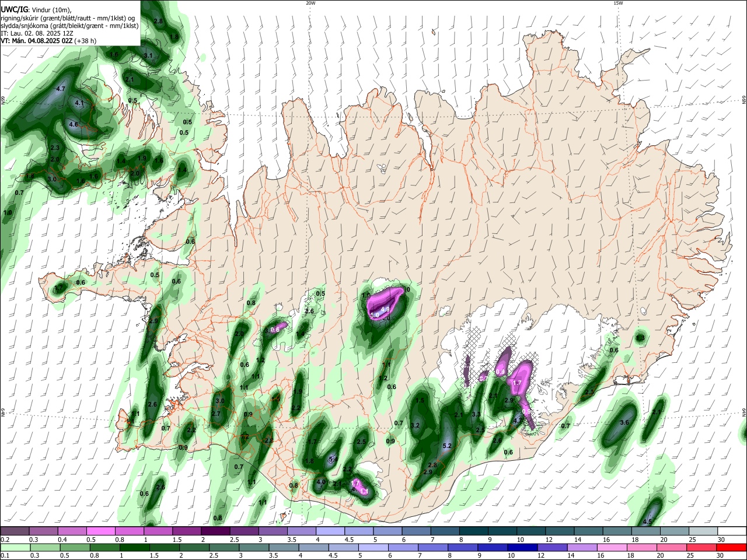Click the 4.1 precipitation value on the map
This screenshot has height=560, width=747.
coord(80,103)
